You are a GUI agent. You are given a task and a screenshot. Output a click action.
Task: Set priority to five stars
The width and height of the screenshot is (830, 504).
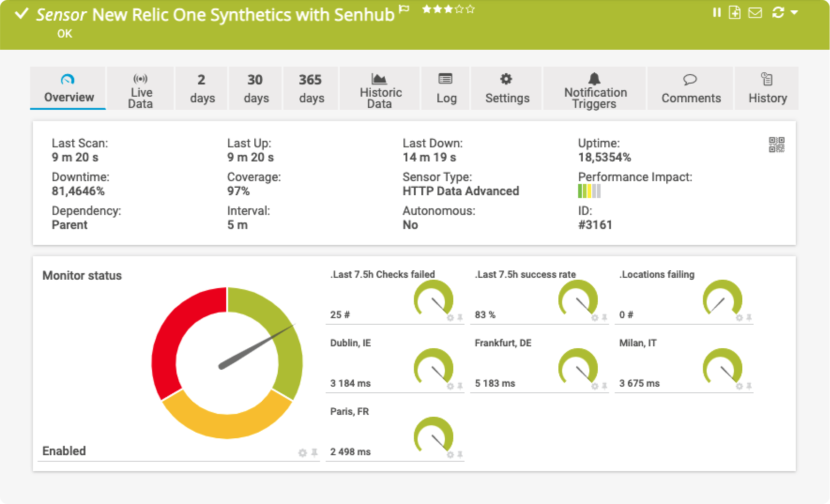click(x=471, y=9)
